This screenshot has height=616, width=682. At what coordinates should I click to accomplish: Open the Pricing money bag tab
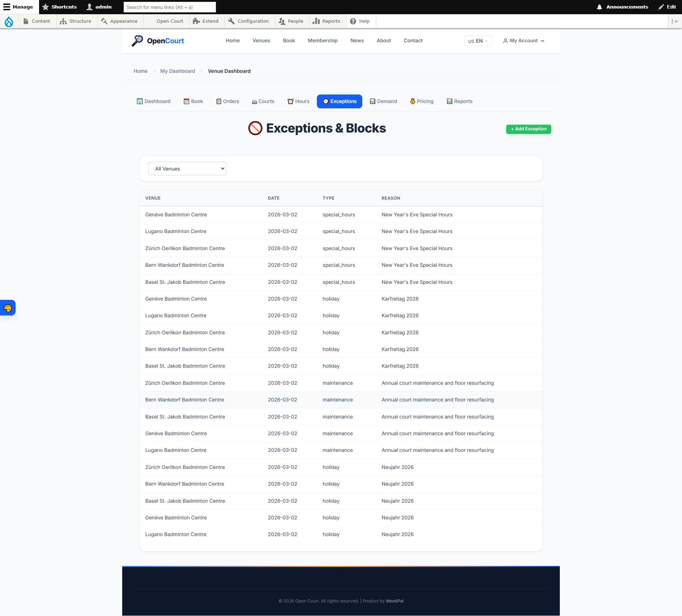422,101
